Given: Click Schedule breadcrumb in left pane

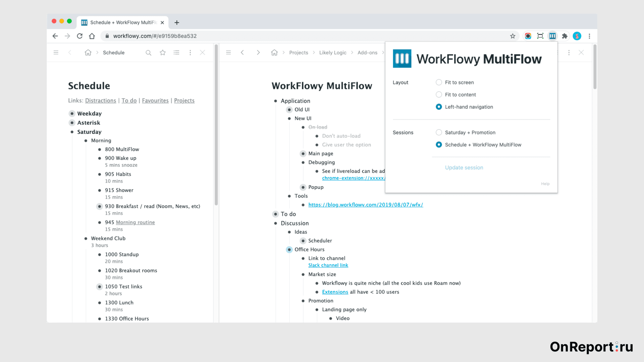Looking at the screenshot, I should click(x=114, y=53).
